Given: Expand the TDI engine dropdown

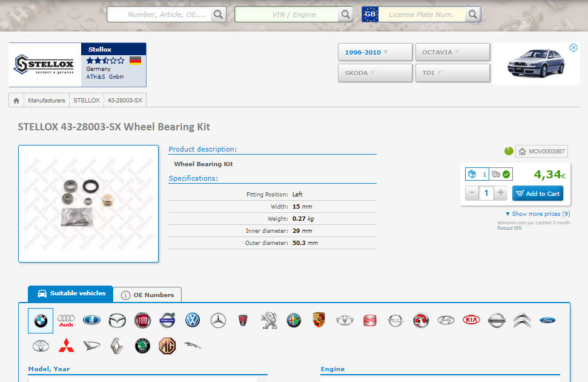Looking at the screenshot, I should [x=452, y=73].
